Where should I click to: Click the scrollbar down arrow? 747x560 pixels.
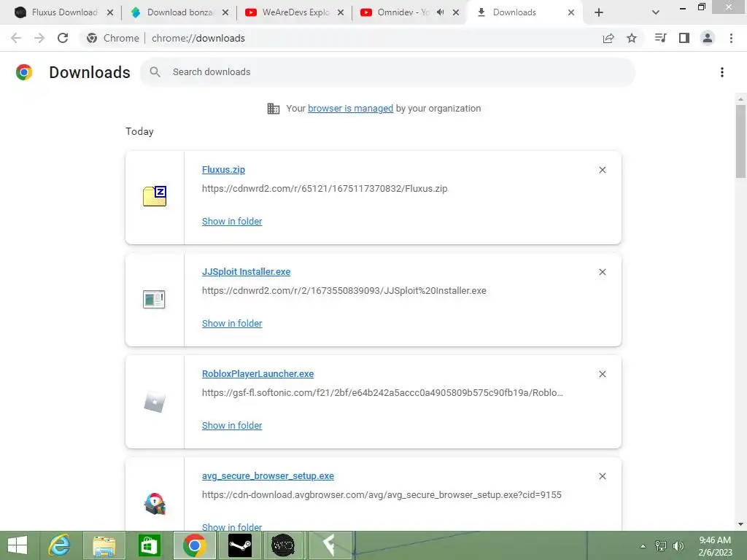tap(740, 524)
